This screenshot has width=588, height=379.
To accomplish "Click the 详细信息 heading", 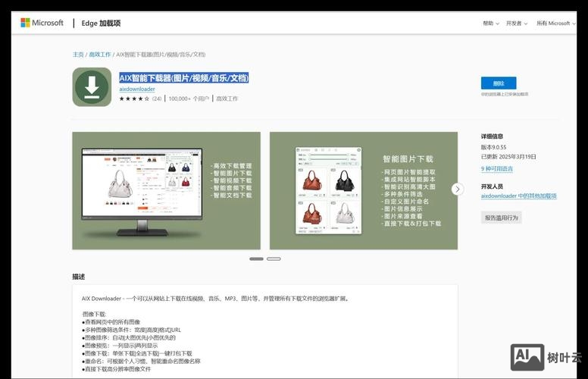I will tap(492, 136).
